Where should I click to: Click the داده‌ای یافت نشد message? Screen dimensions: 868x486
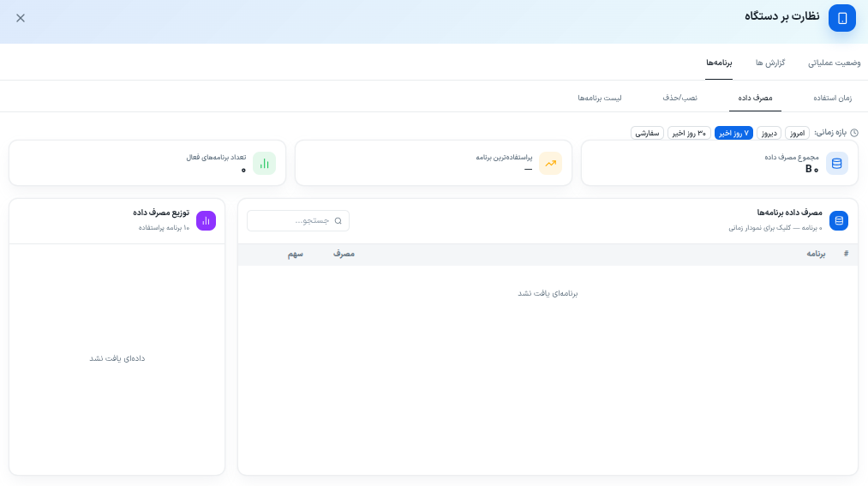[x=117, y=358]
